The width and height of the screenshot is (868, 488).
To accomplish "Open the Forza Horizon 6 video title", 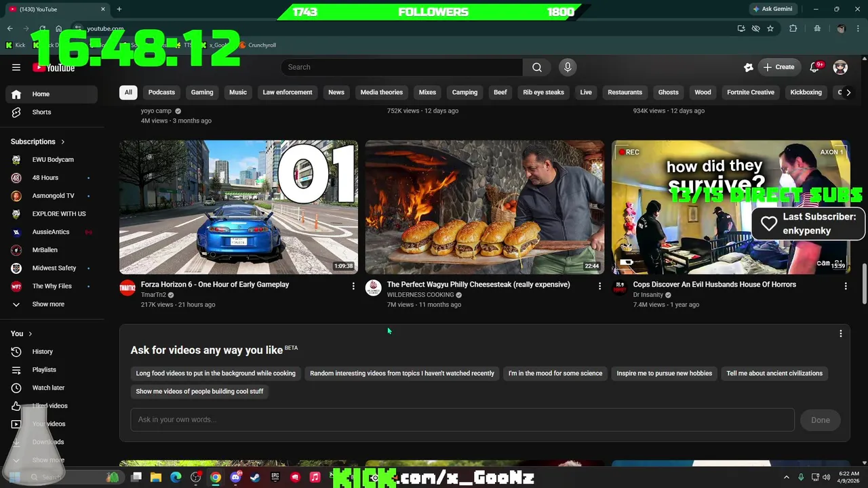I will click(x=215, y=285).
